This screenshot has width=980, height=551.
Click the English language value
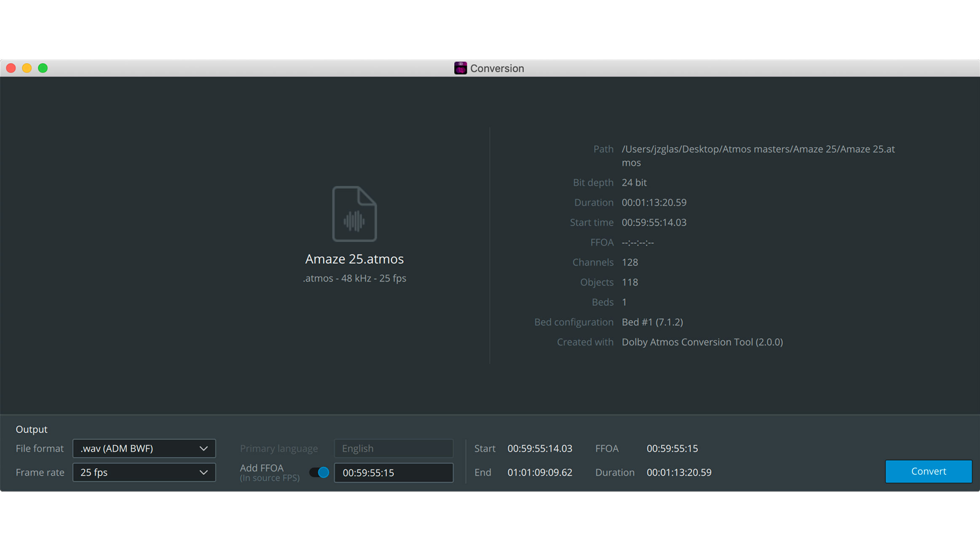[x=357, y=448]
